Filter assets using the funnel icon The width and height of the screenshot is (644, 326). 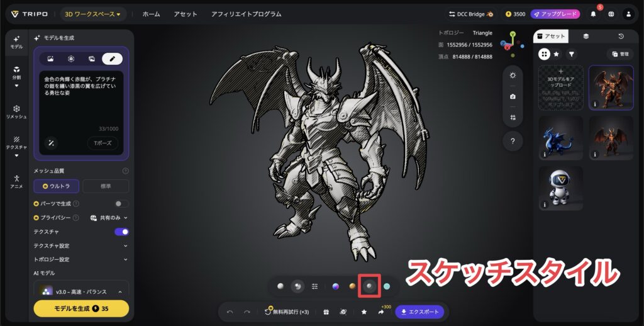[x=572, y=54]
